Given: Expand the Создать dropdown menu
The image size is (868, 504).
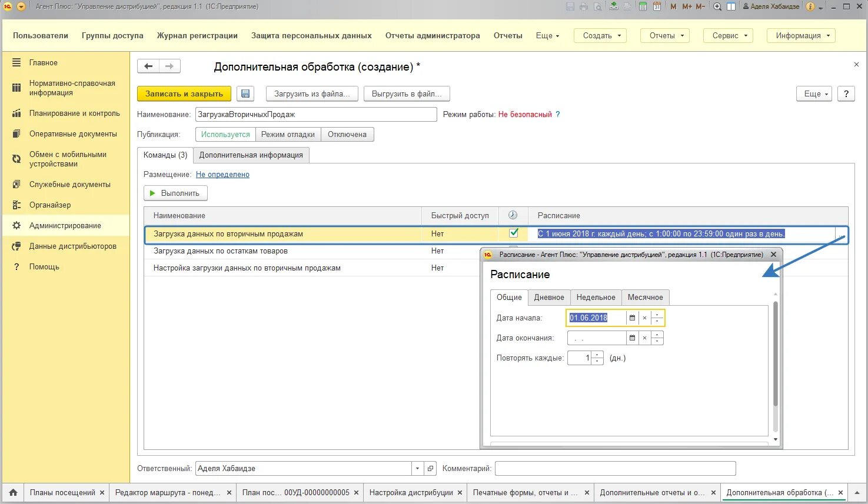Looking at the screenshot, I should point(600,35).
